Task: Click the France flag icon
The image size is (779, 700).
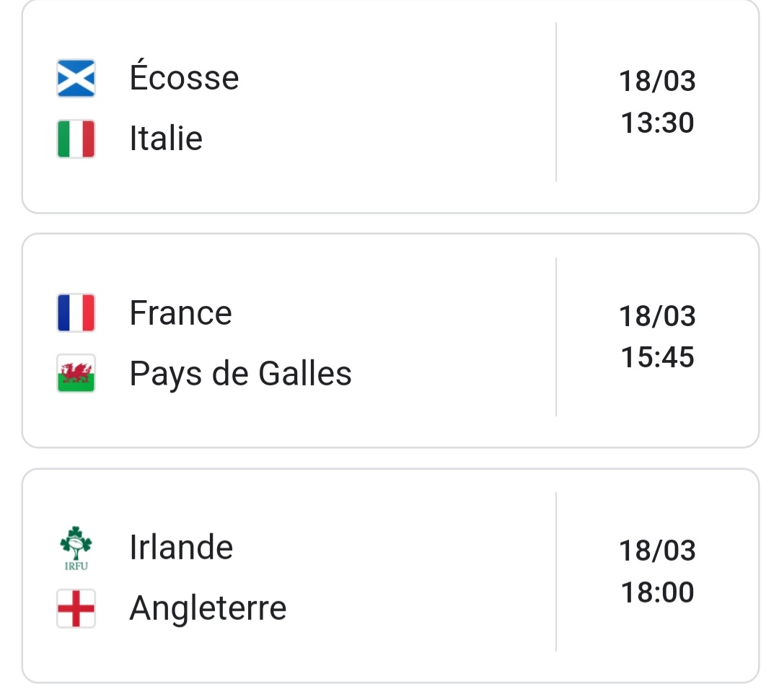Action: point(76,312)
